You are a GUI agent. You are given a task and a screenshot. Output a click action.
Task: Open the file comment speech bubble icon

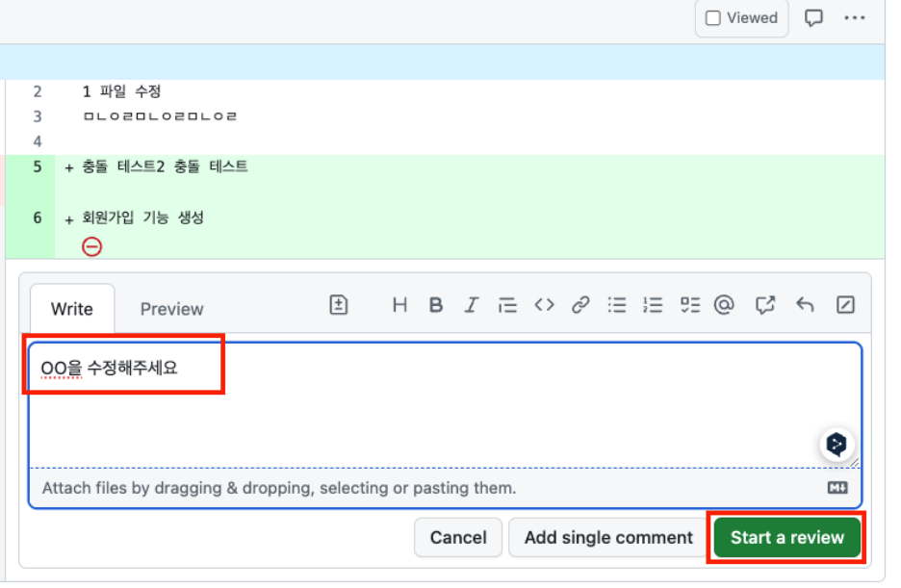click(813, 17)
